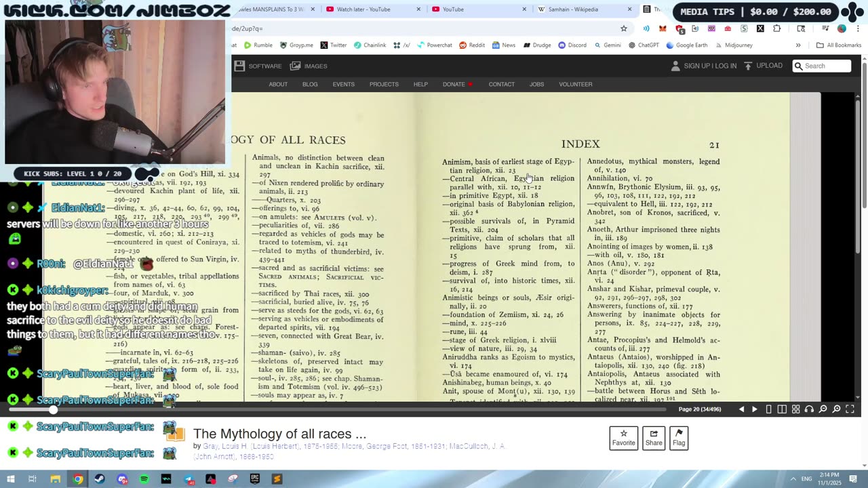Open the Chainlink bookmark

[370, 45]
